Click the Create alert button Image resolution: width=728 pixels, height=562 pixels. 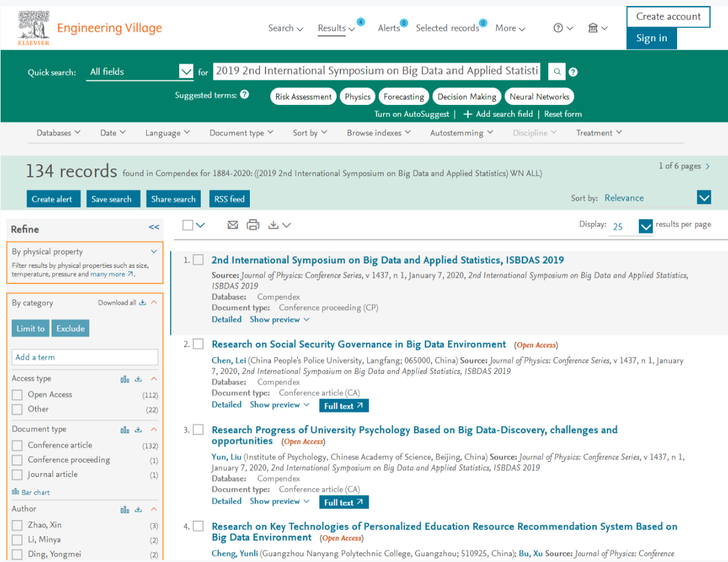pyautogui.click(x=52, y=199)
